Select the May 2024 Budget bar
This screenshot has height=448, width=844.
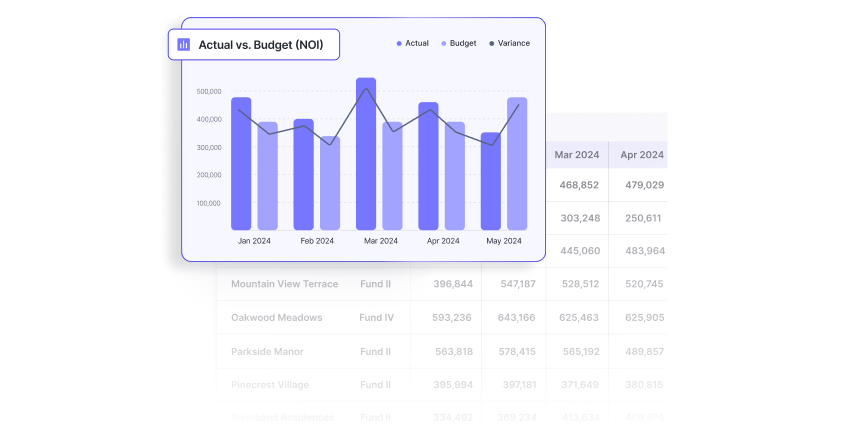pyautogui.click(x=517, y=164)
